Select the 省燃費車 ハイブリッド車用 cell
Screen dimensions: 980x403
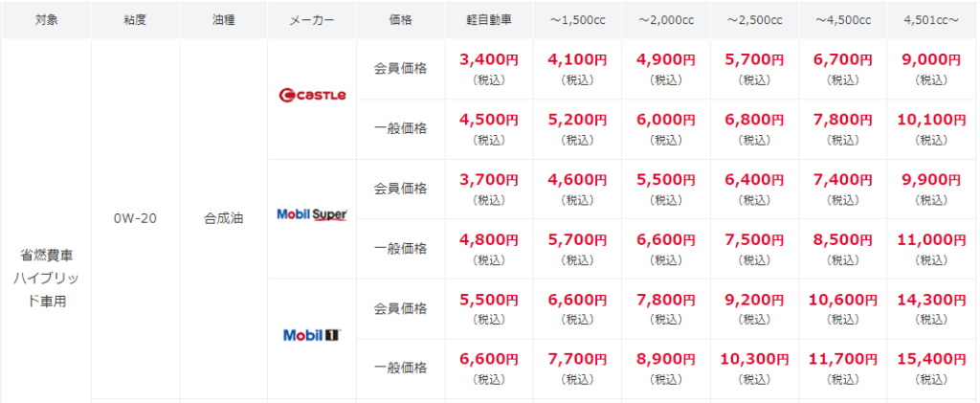click(46, 278)
